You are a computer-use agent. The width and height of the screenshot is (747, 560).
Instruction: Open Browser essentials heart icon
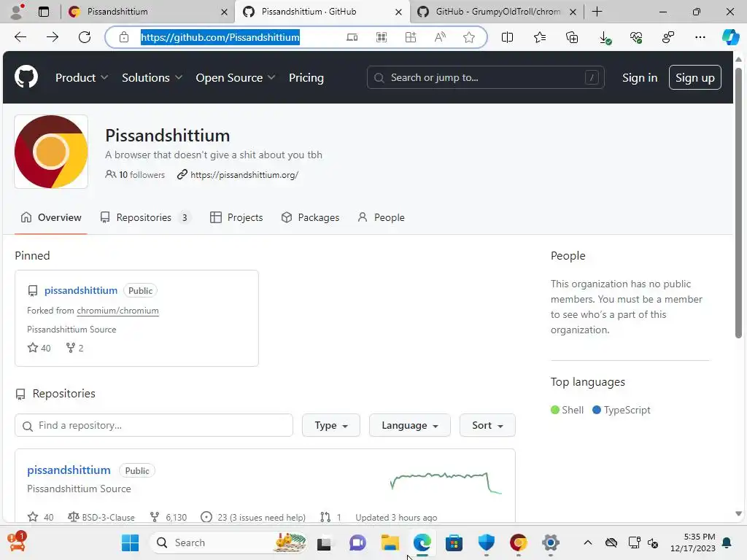(636, 37)
